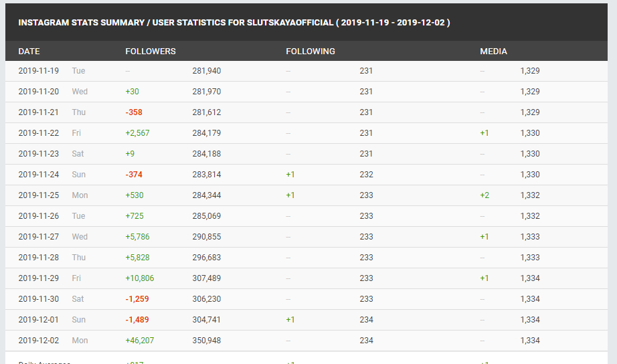Click the +530 follower change

[135, 195]
